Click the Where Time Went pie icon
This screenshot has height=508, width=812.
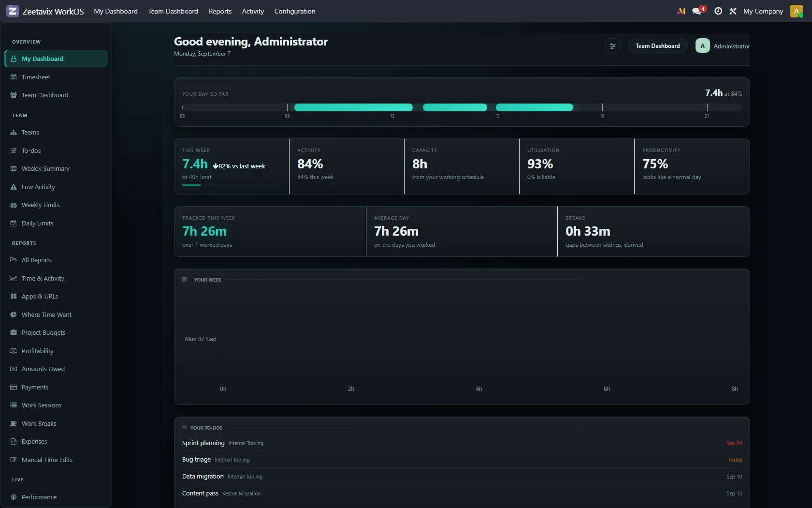(14, 315)
